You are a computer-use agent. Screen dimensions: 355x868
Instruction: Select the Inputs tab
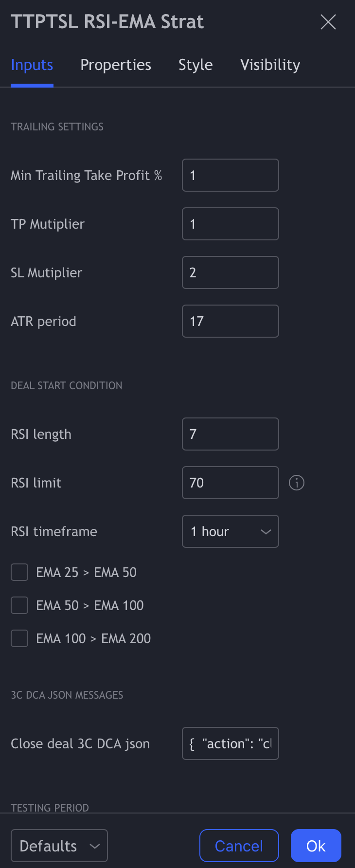32,65
